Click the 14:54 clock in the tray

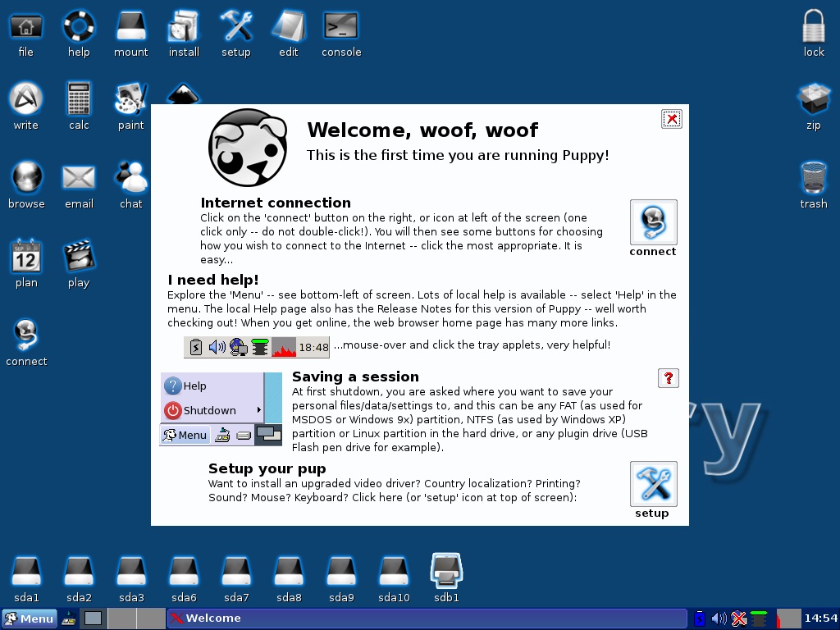point(820,619)
